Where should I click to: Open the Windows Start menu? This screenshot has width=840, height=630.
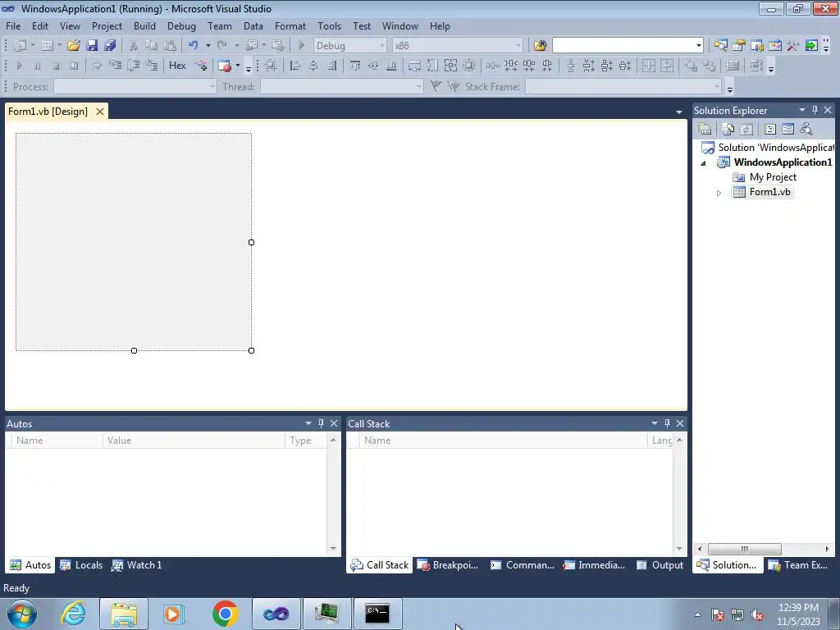point(22,614)
